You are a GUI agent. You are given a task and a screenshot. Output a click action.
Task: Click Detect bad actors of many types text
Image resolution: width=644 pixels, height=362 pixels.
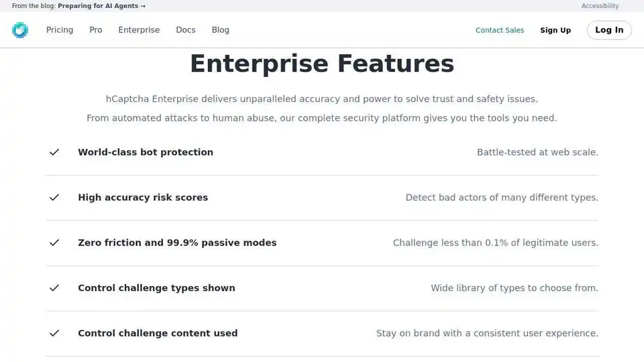502,197
